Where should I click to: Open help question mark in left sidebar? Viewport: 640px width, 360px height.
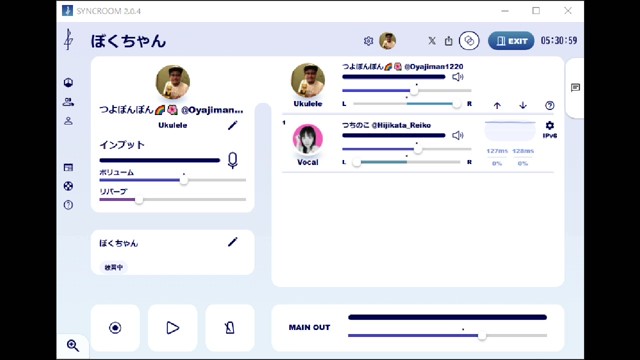[68, 205]
